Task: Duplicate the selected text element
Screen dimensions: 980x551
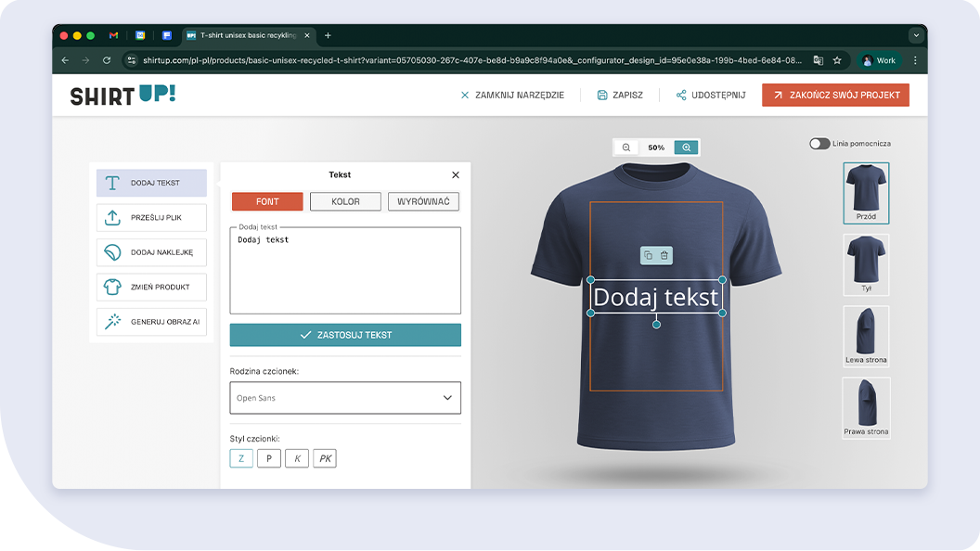Action: point(648,255)
